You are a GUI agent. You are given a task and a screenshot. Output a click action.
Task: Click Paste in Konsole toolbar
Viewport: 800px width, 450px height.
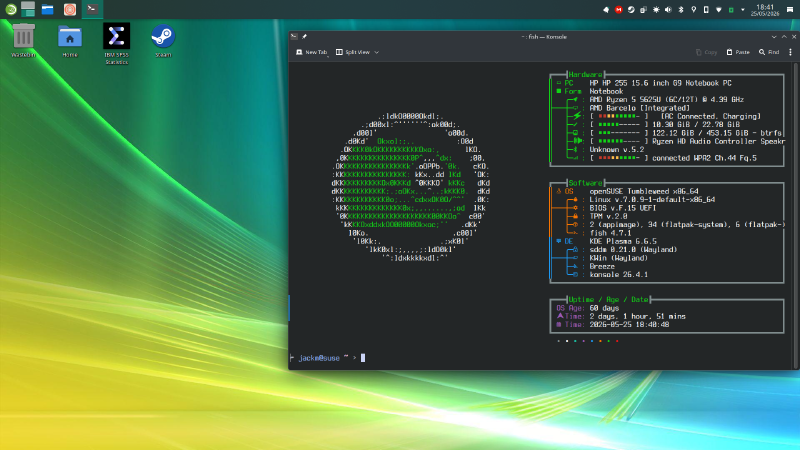tap(738, 52)
